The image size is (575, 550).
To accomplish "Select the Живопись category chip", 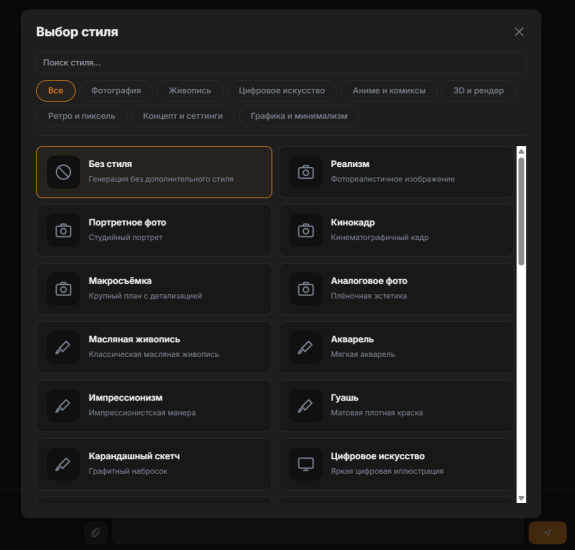I will point(190,91).
